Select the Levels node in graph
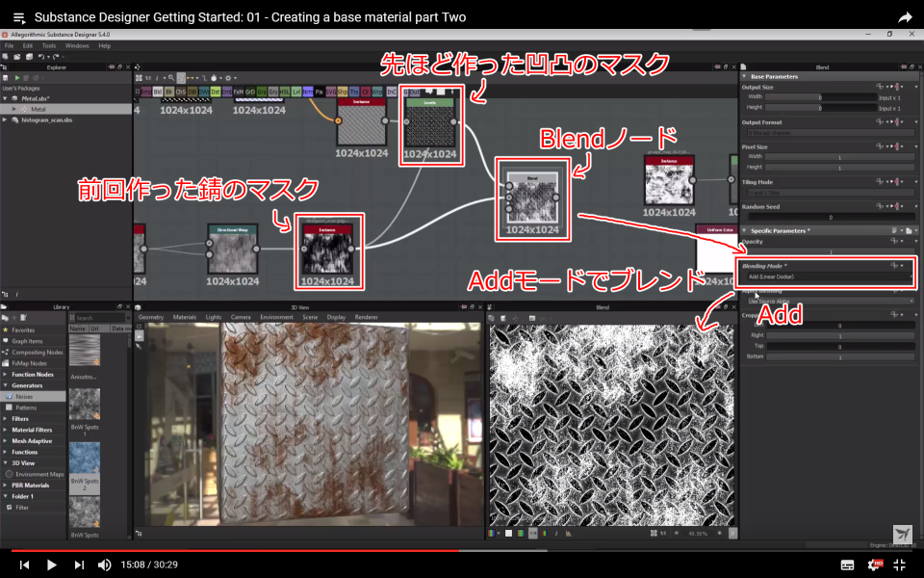The height and width of the screenshot is (578, 924). (x=430, y=122)
